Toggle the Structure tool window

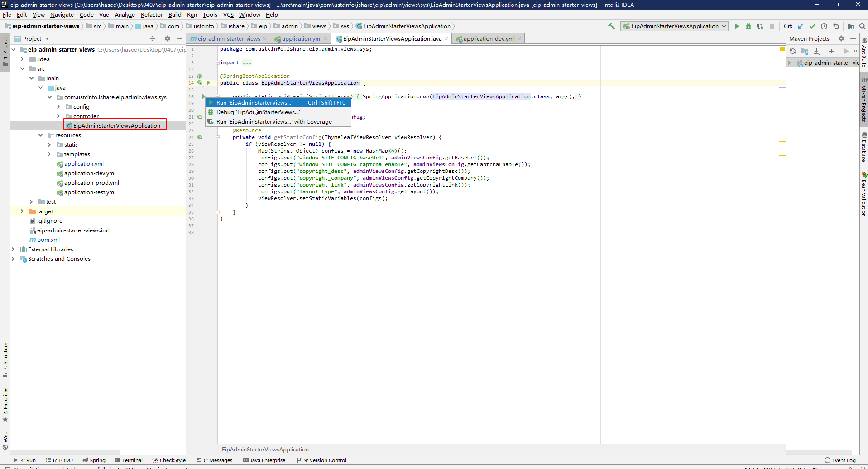(5, 359)
